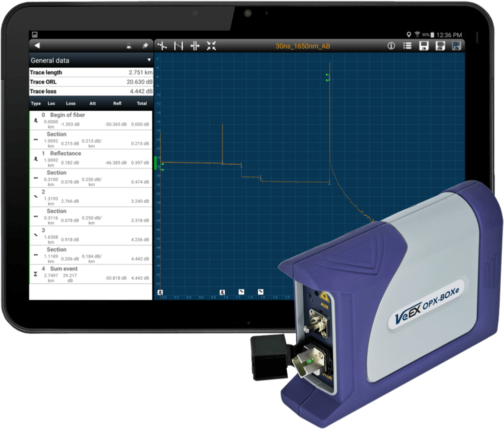Select event 1 Reflectance row
Image resolution: width=504 pixels, height=429 pixels.
pyautogui.click(x=90, y=158)
